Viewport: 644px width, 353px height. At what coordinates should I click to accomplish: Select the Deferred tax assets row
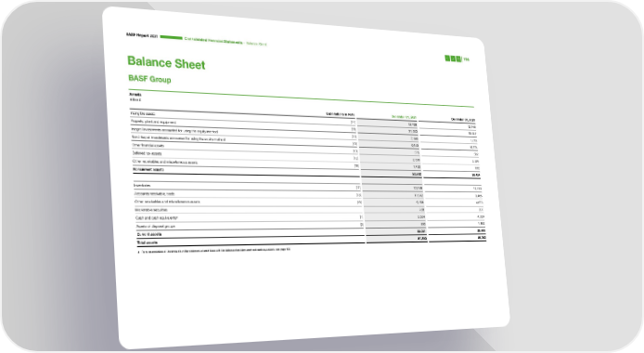[305, 153]
